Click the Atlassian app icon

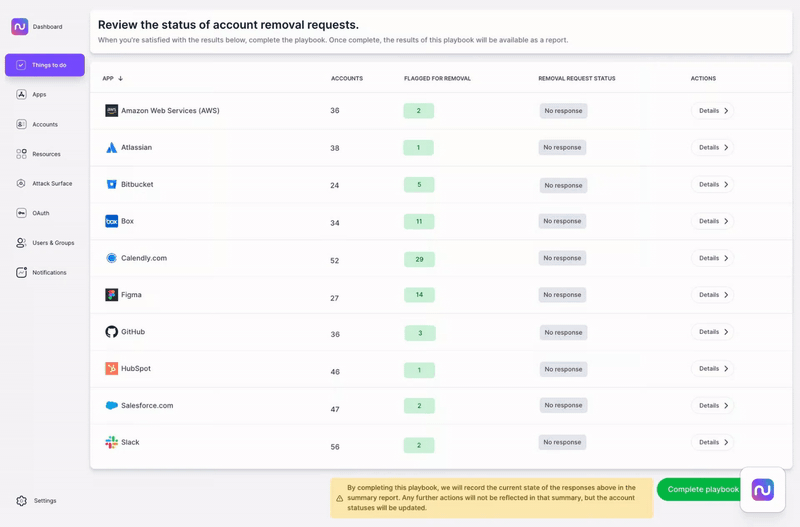[x=112, y=148]
